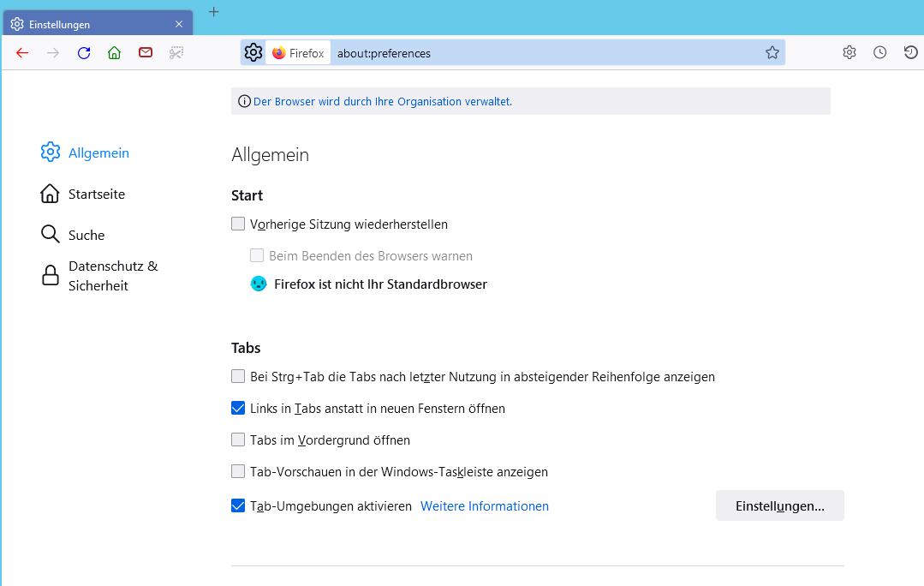Uncheck 'Links in Tabs anstatt in neuen Fenstern öffnen'
Viewport: 924px width, 586px height.
click(238, 409)
